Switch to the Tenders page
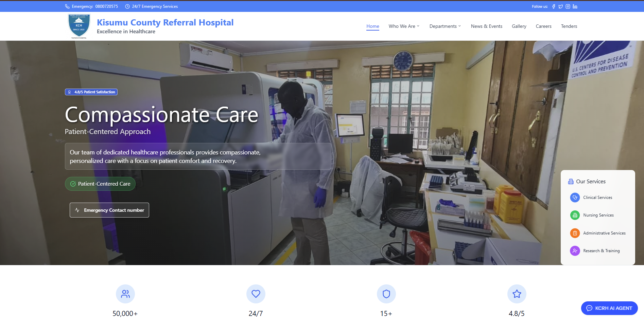The height and width of the screenshot is (318, 644). coord(569,26)
